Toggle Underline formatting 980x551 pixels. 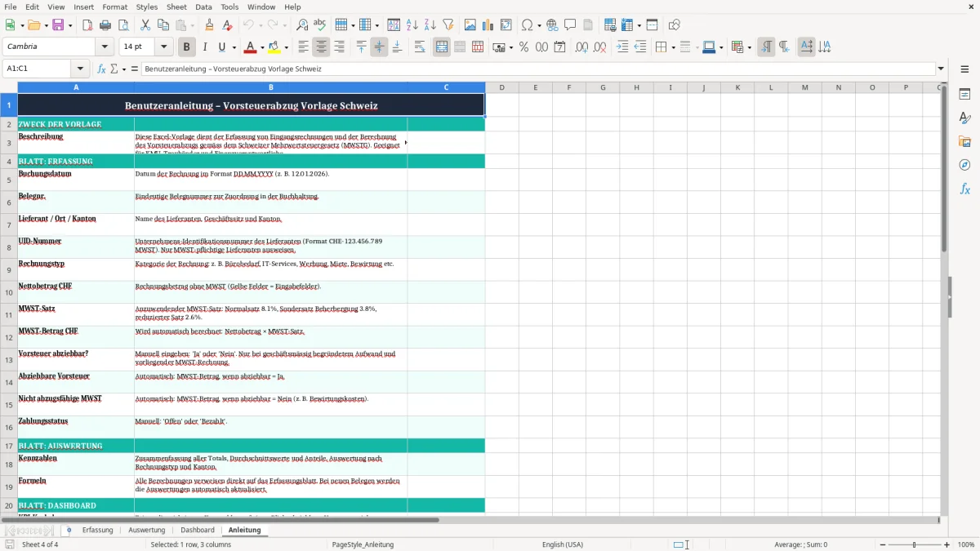point(221,47)
